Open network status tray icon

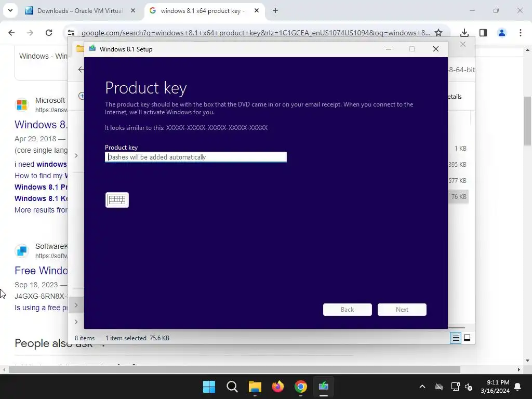[455, 387]
